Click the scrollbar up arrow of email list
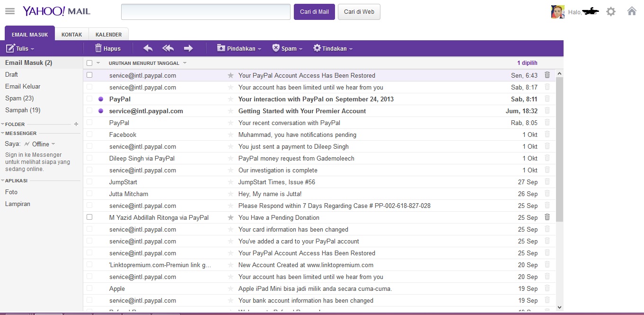The width and height of the screenshot is (644, 315). 559,73
